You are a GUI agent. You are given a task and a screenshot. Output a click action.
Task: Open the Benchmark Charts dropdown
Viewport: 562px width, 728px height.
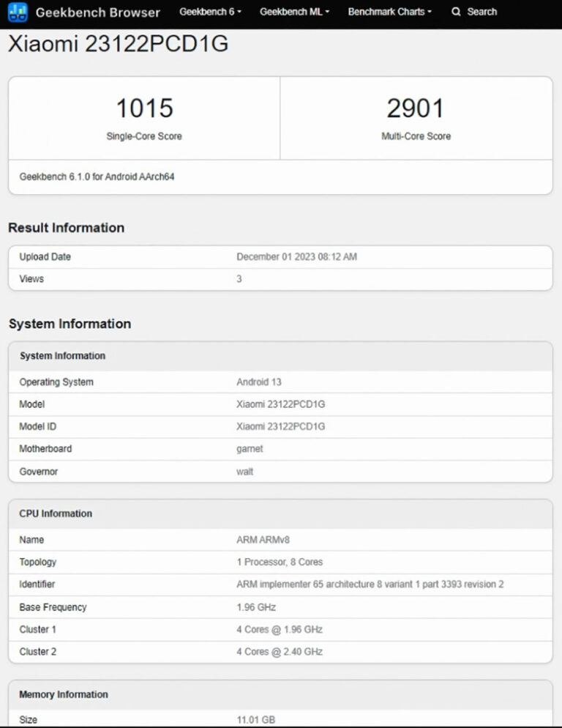pyautogui.click(x=389, y=12)
